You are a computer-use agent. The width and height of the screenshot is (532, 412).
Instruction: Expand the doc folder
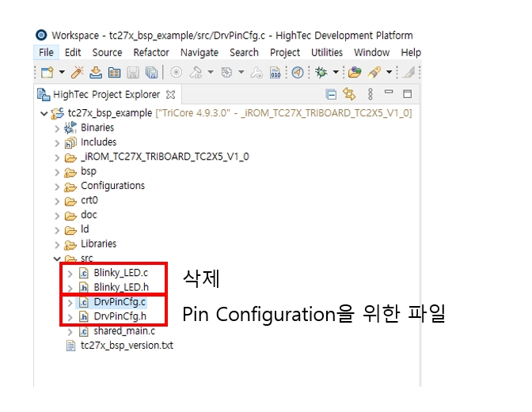[x=57, y=216]
